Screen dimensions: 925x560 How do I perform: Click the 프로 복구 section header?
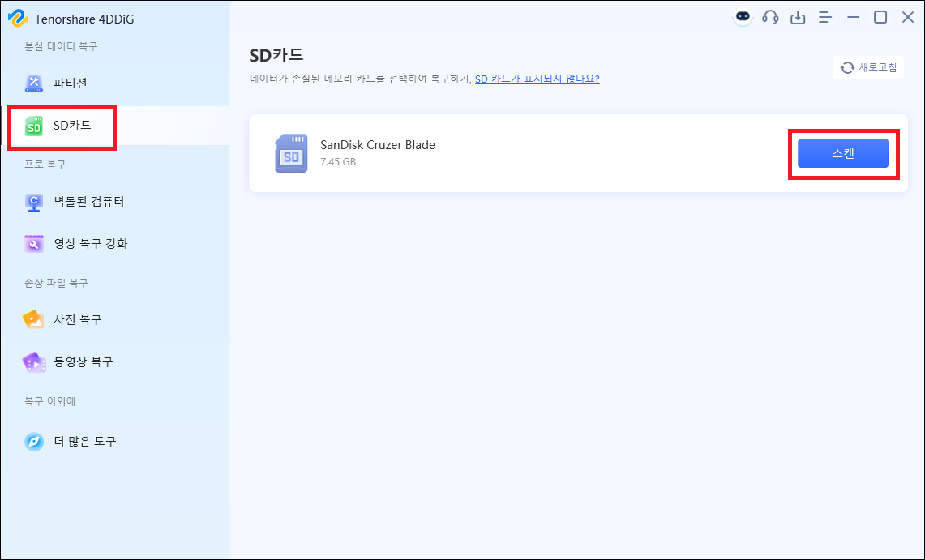45,165
